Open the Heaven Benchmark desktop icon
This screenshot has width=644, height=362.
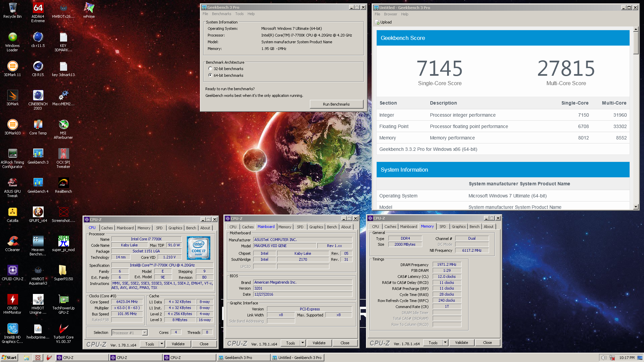coord(38,246)
